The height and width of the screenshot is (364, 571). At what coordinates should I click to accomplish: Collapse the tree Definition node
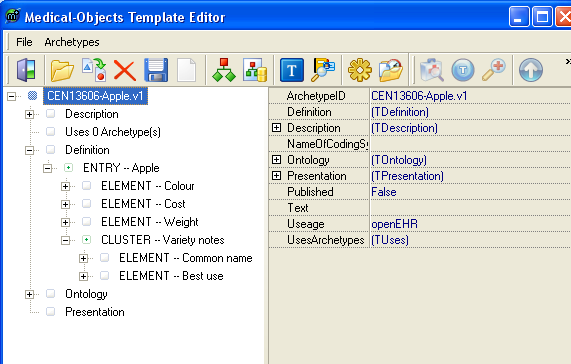pyautogui.click(x=29, y=150)
